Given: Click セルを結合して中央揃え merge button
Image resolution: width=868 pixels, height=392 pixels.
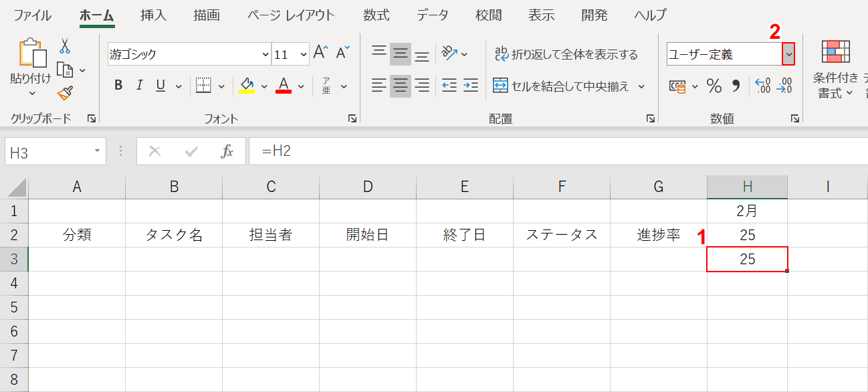Looking at the screenshot, I should (561, 86).
